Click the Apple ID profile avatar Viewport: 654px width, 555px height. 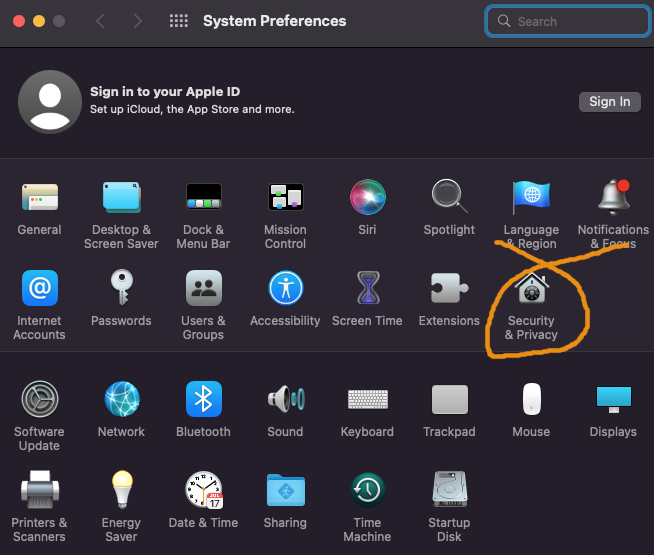pos(49,102)
